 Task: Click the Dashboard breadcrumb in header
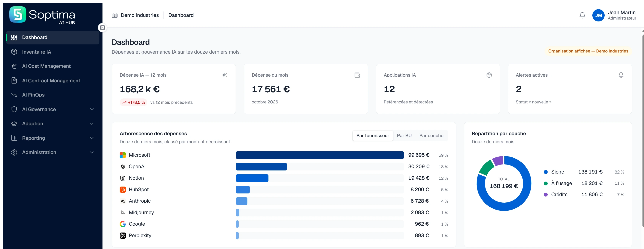pyautogui.click(x=181, y=15)
